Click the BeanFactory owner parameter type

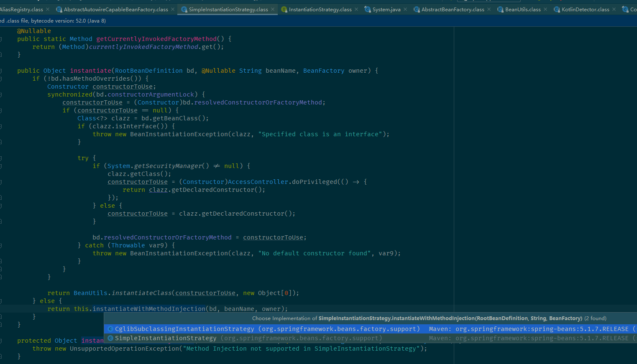324,71
